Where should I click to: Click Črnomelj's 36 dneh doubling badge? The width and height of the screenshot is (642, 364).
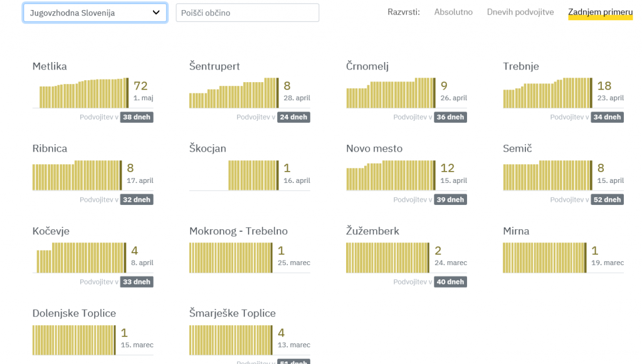450,117
